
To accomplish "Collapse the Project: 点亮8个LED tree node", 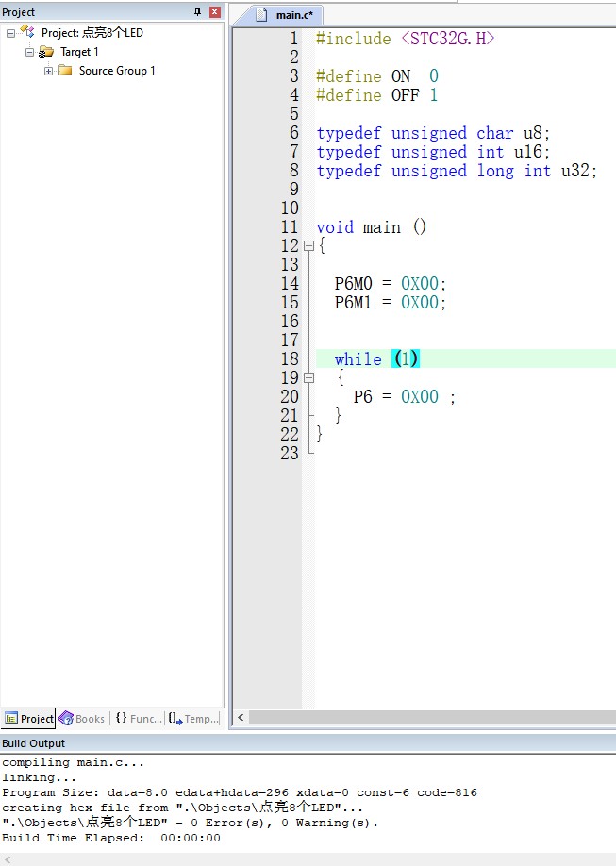I will (x=11, y=33).
